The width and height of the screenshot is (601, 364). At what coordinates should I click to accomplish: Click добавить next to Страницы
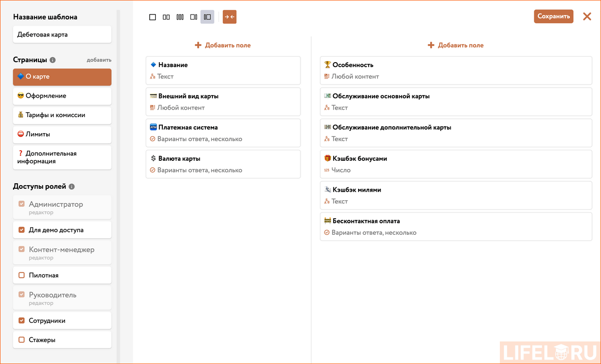(x=99, y=60)
